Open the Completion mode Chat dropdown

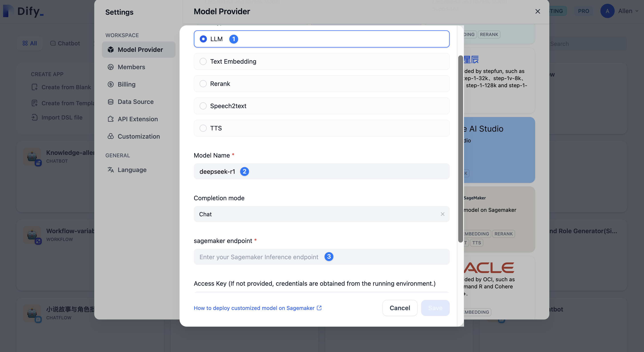coord(322,214)
